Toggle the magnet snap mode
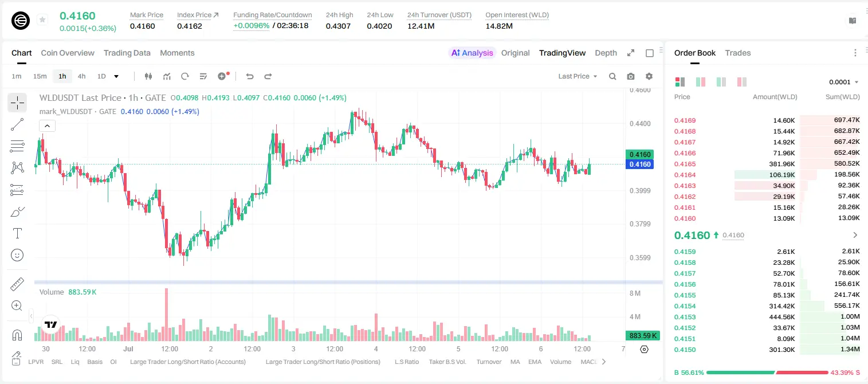Image resolution: width=868 pixels, height=384 pixels. coord(17,335)
